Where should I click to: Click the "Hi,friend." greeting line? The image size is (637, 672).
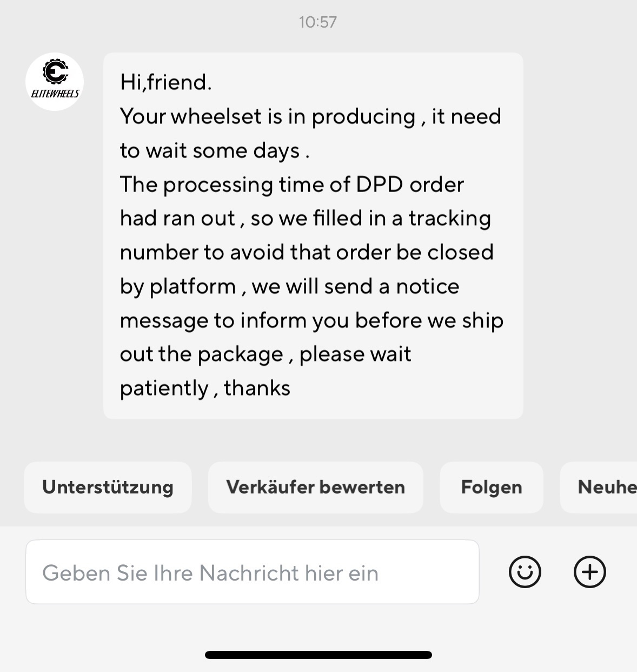click(x=165, y=82)
